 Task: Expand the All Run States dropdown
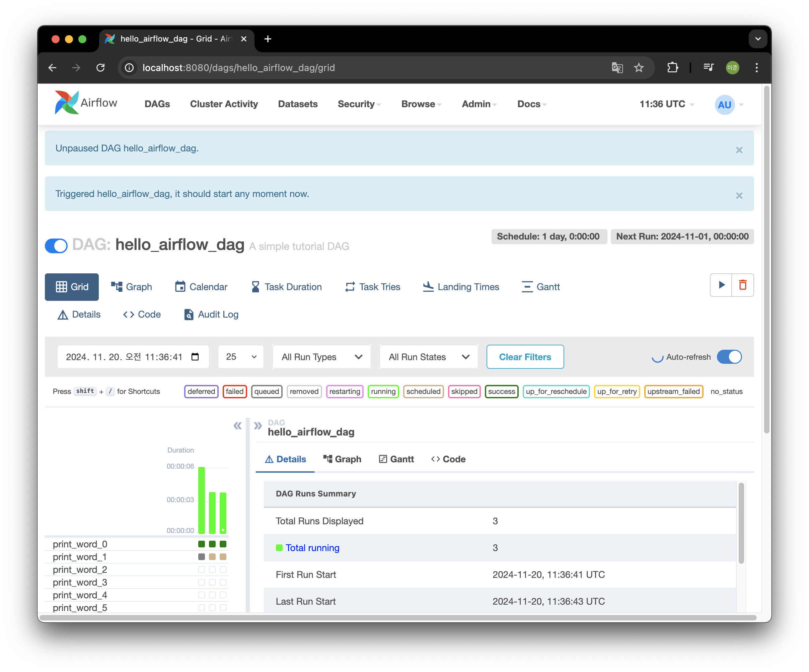point(429,357)
